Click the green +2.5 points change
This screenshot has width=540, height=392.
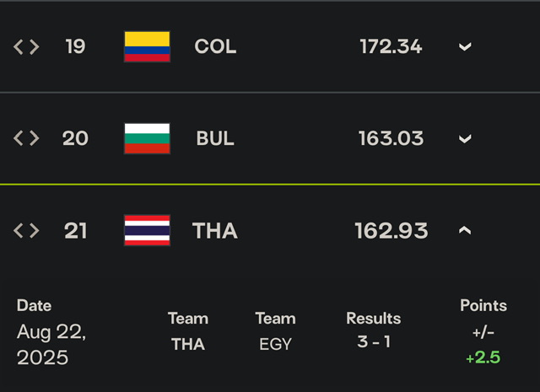point(483,357)
